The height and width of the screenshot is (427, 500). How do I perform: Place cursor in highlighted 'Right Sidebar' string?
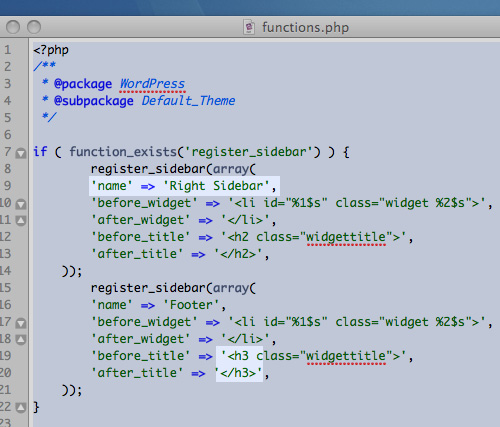pyautogui.click(x=216, y=186)
